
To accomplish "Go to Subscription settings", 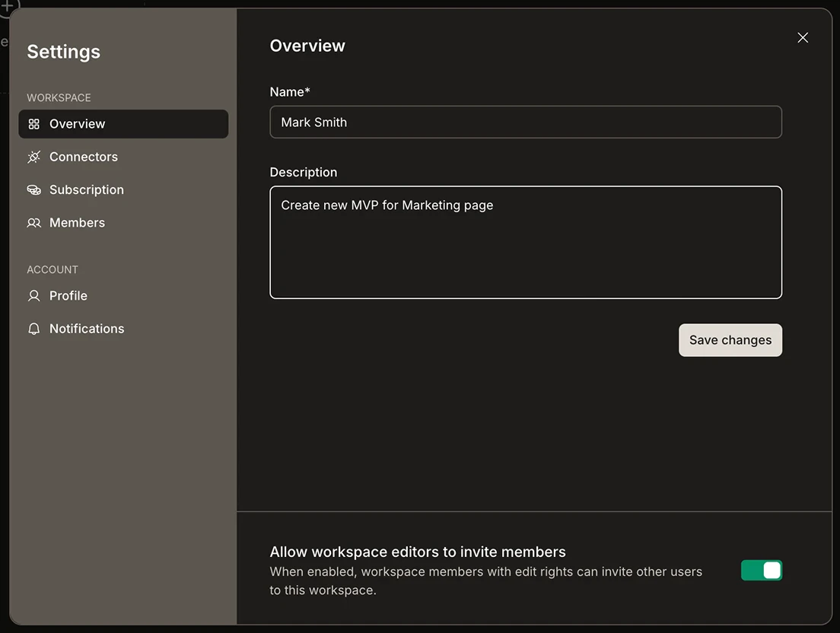I will point(86,189).
